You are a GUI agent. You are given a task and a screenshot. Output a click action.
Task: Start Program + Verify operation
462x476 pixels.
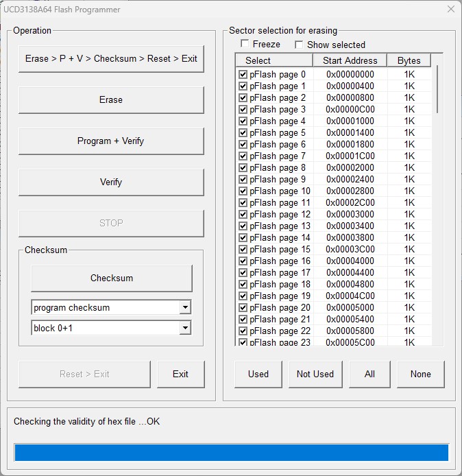tap(111, 141)
